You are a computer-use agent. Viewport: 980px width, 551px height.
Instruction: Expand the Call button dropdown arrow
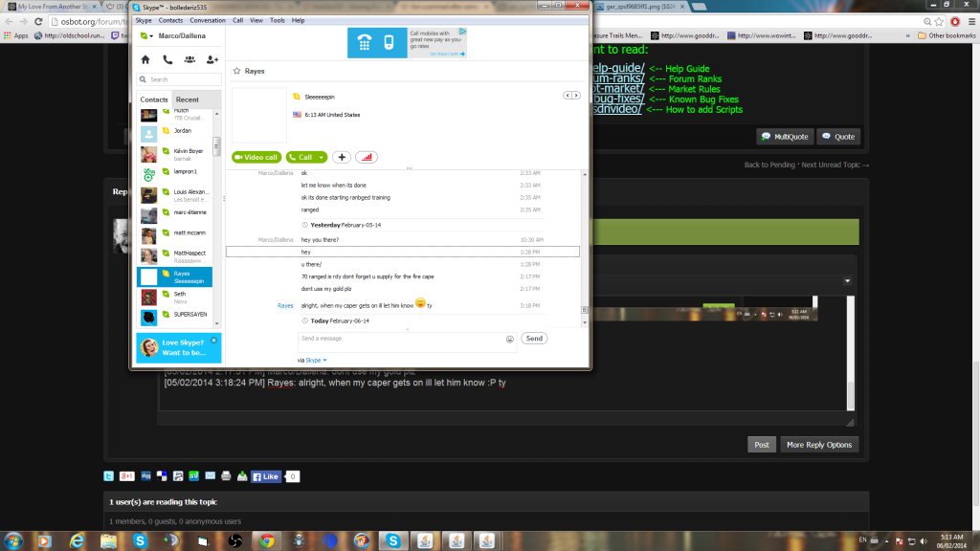pos(322,157)
